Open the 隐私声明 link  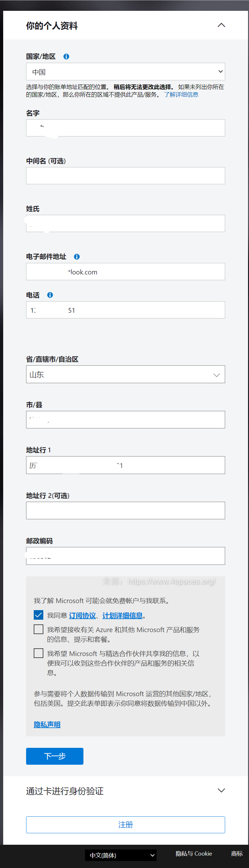[x=47, y=725]
